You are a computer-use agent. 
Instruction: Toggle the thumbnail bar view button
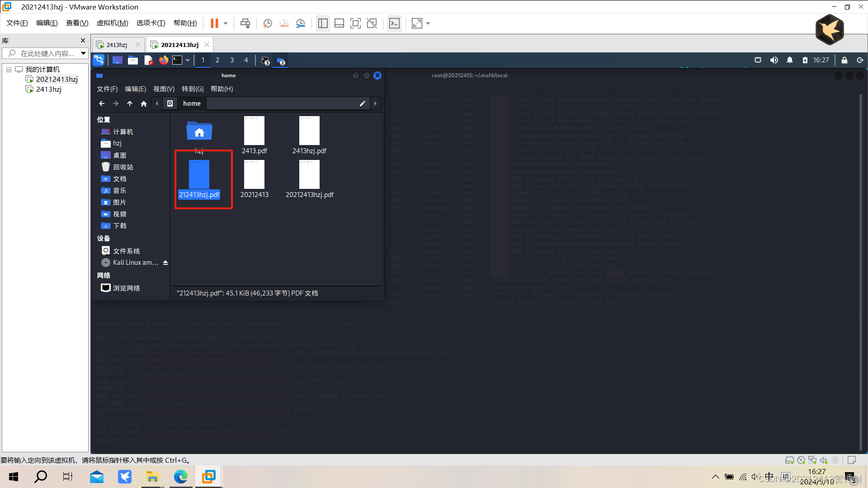(x=339, y=23)
